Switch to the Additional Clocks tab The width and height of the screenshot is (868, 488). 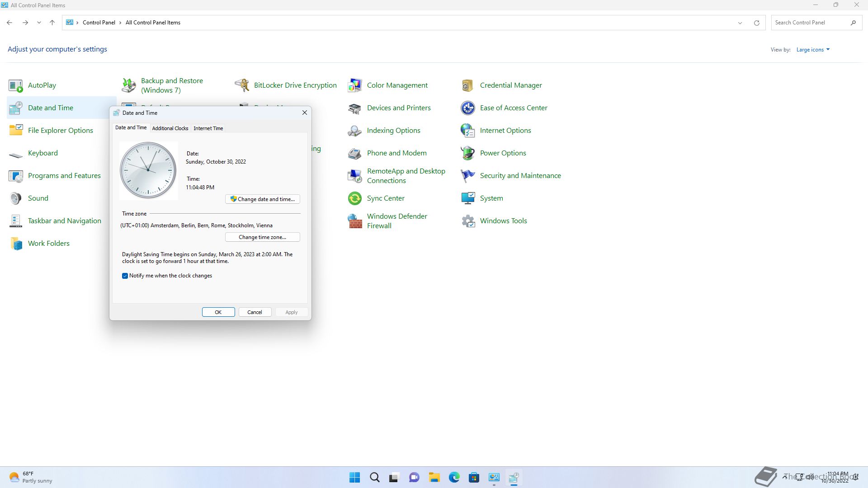click(x=170, y=128)
